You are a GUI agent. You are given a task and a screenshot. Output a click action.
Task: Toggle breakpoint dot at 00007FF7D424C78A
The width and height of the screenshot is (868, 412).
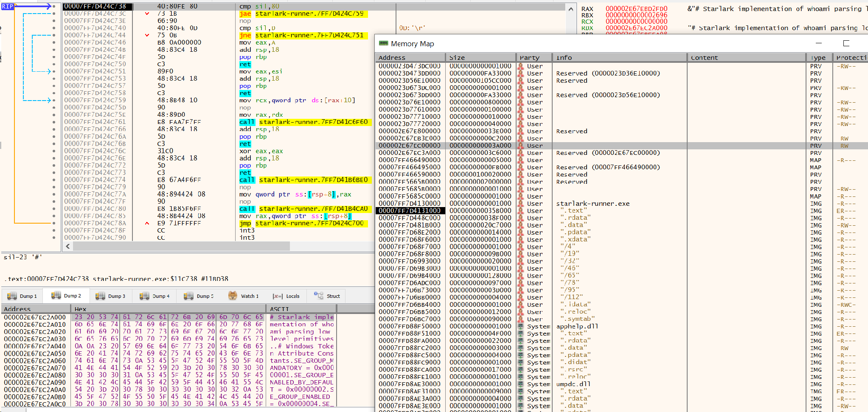[x=53, y=223]
